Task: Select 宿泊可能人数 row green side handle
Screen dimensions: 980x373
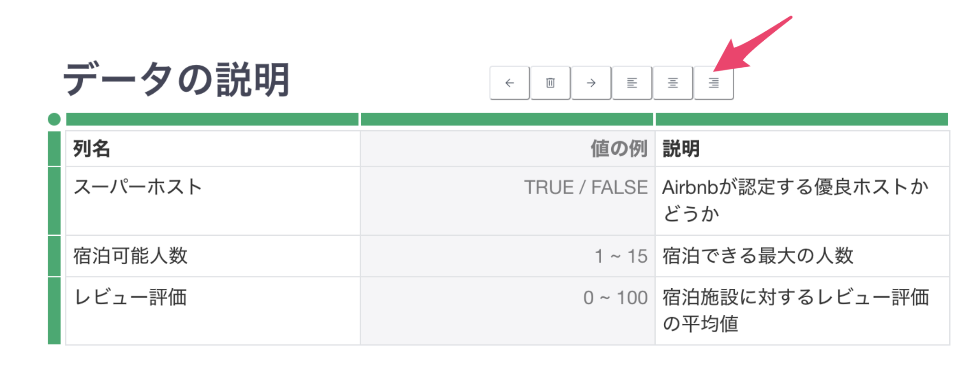Action: (x=54, y=256)
